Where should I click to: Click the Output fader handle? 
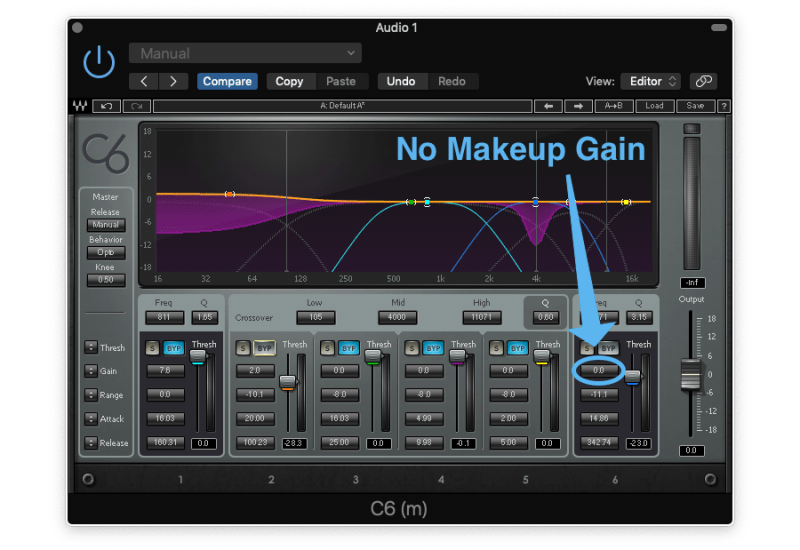(691, 374)
